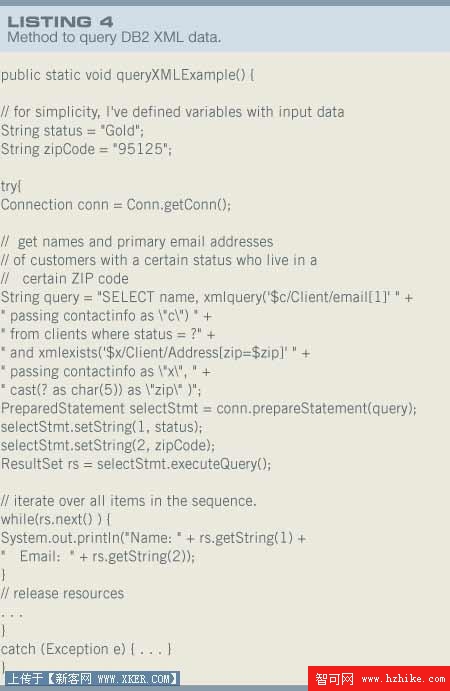Click the Conn.getConn() connection line
The height and width of the screenshot is (691, 450).
[x=116, y=205]
